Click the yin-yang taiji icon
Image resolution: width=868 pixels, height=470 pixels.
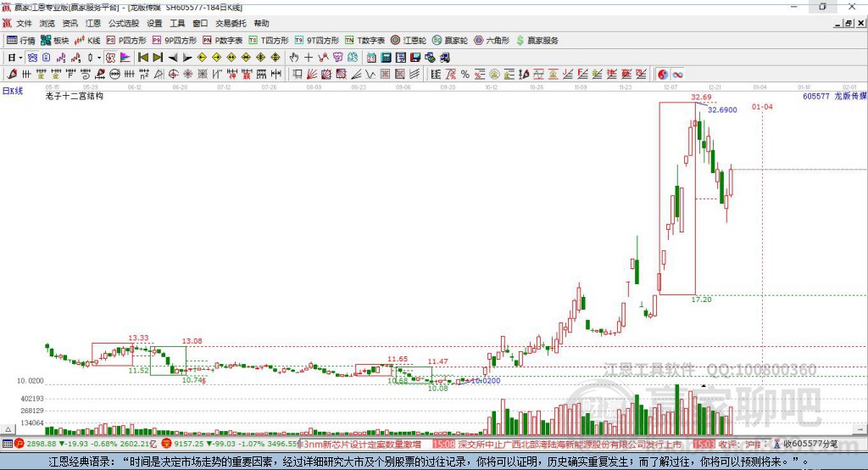coord(663,74)
